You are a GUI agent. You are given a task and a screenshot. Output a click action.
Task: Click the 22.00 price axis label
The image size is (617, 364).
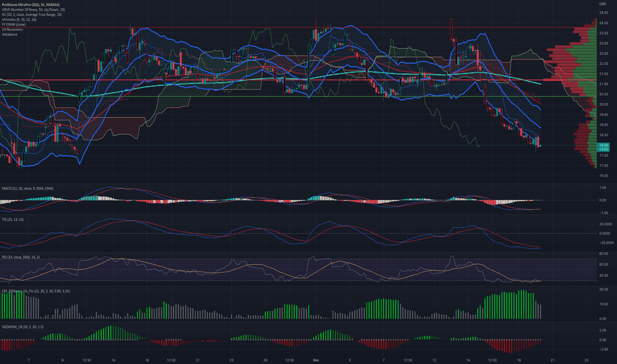(x=604, y=64)
